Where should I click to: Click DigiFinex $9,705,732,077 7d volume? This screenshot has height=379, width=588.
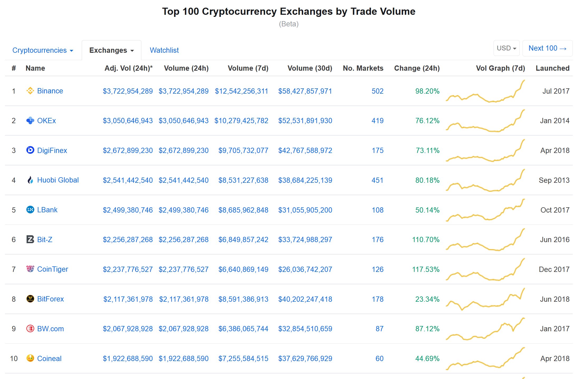[x=243, y=150]
